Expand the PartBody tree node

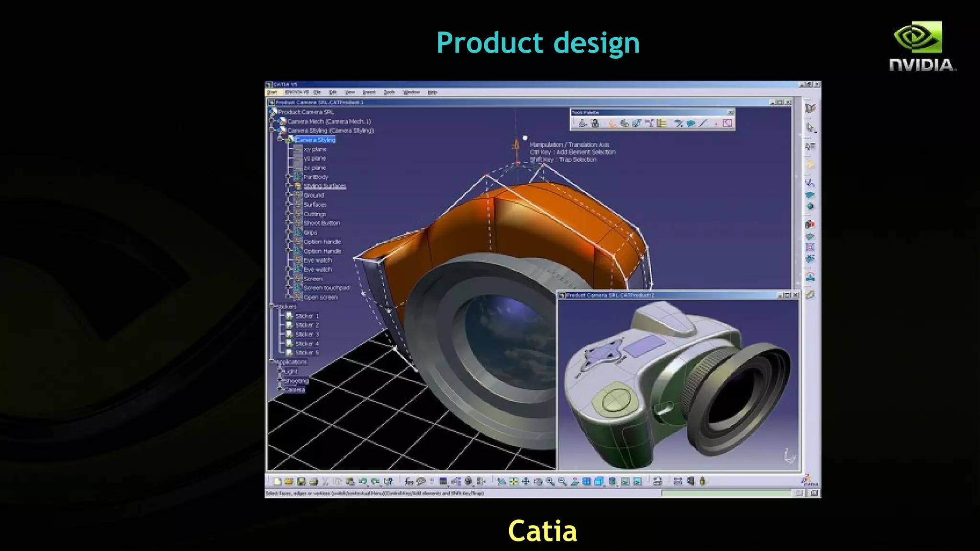(289, 176)
